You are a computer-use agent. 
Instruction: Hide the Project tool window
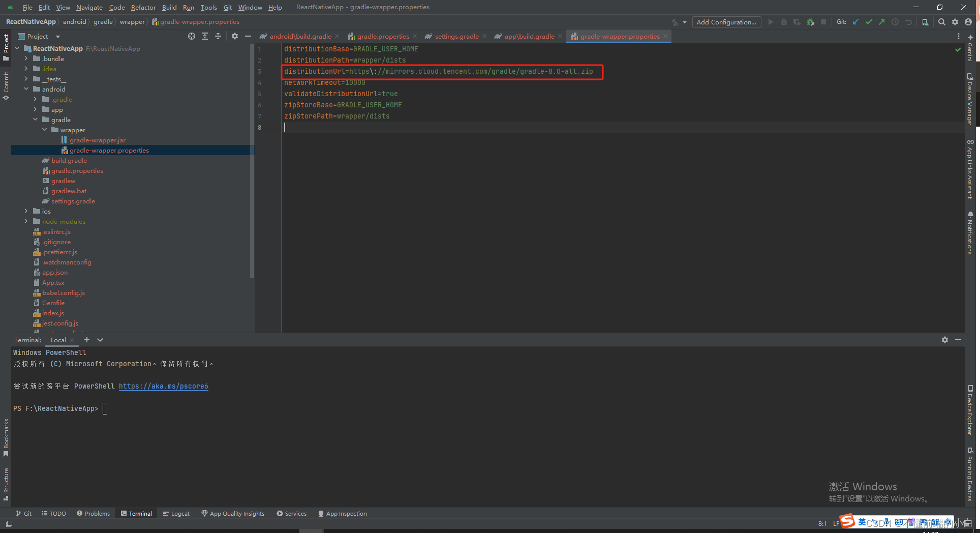(x=248, y=36)
